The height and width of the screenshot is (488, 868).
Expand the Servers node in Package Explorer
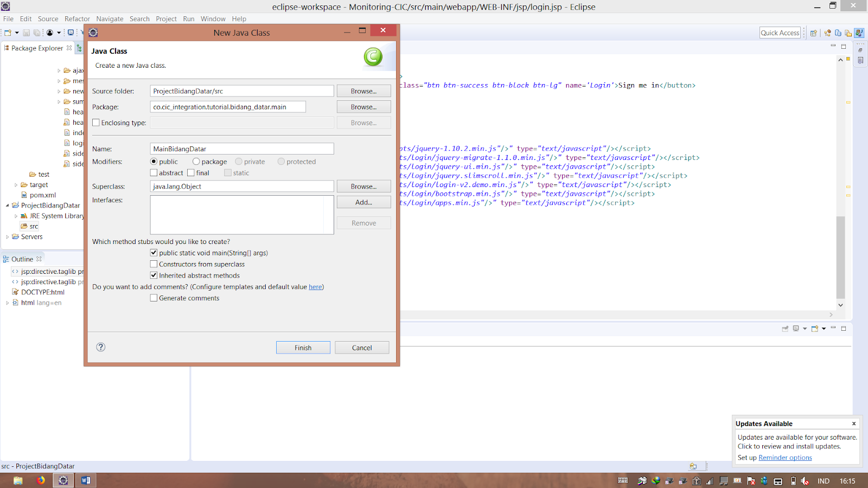7,236
